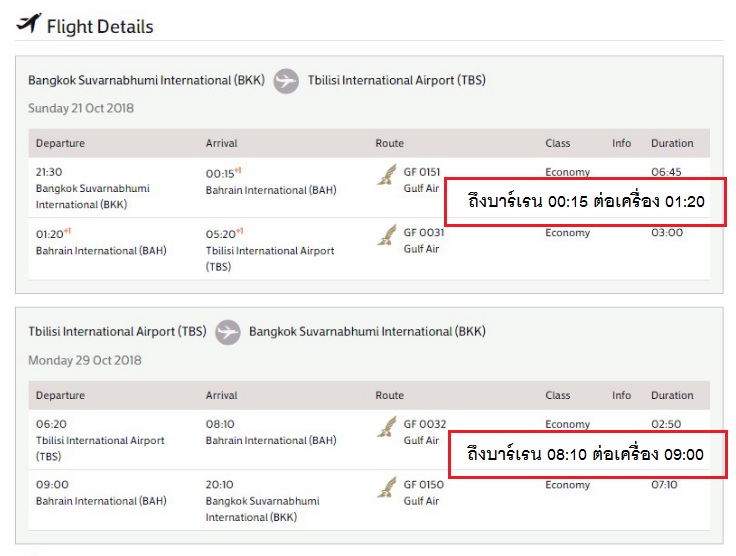Click the return route plane circle icon

coord(228,332)
